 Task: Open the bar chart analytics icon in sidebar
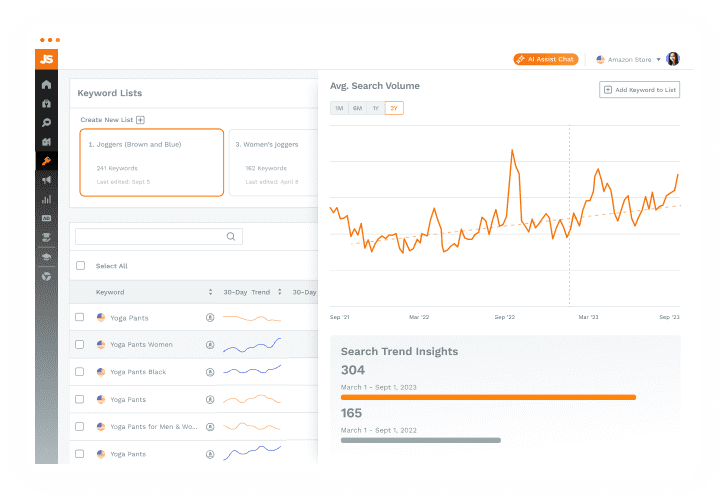(46, 199)
